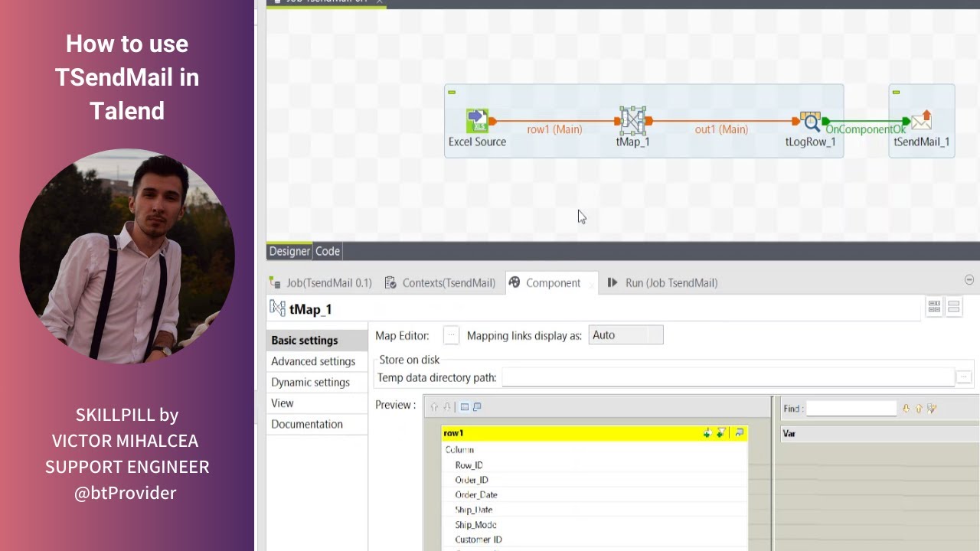
Task: Open the Job(TsendMail 0.1) tab
Action: tap(322, 282)
